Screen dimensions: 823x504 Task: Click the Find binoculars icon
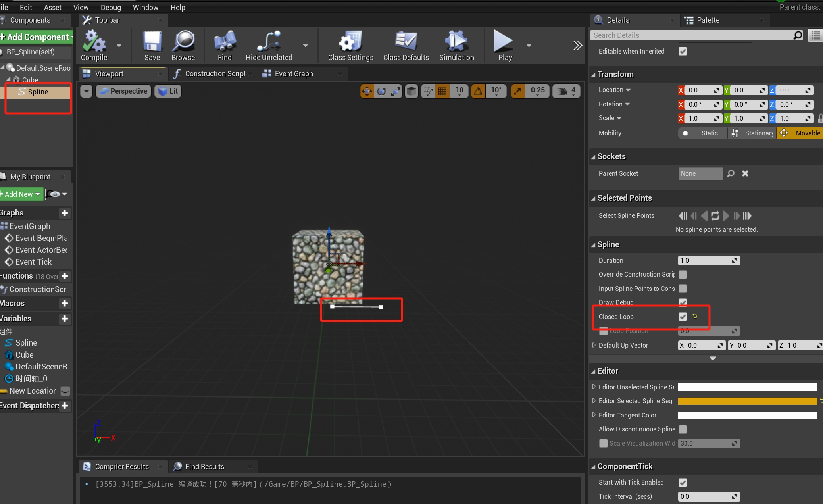tap(225, 41)
